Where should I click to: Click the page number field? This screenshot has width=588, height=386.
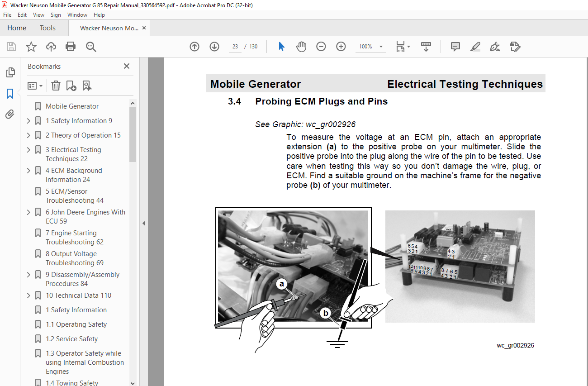pos(235,47)
